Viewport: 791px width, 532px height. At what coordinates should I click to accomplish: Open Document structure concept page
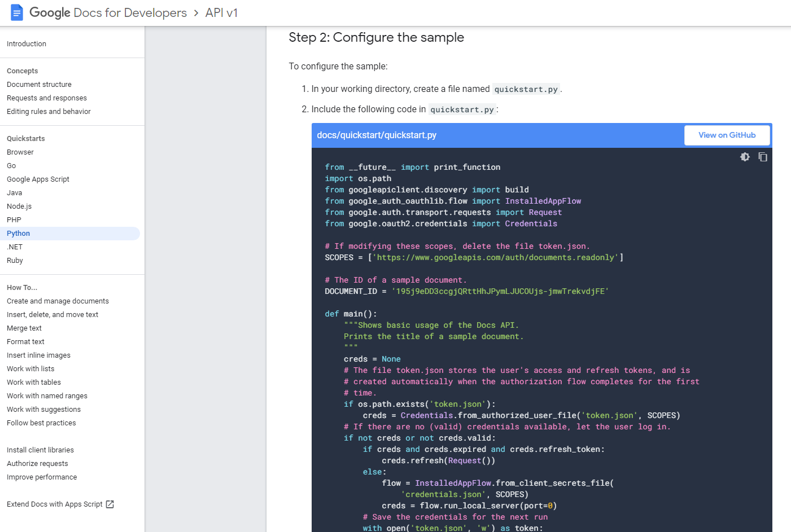(x=39, y=85)
